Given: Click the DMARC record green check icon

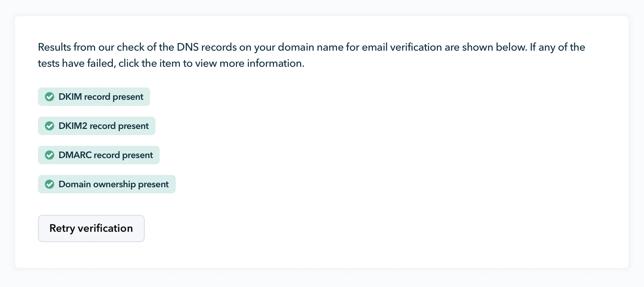Looking at the screenshot, I should pos(50,155).
